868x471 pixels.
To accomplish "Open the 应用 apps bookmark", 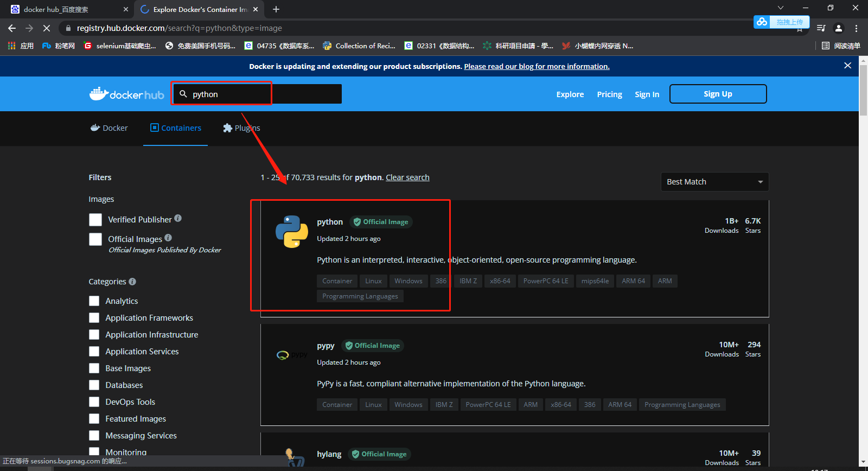I will pyautogui.click(x=21, y=46).
